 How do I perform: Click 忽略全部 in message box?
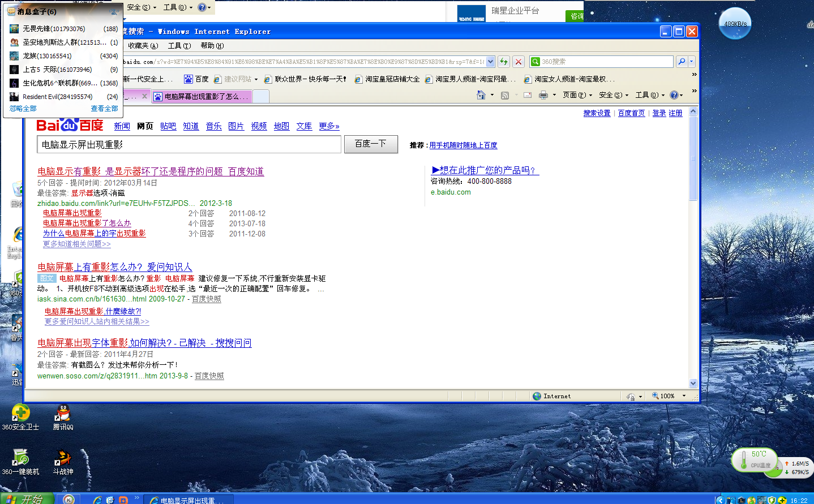[x=23, y=109]
